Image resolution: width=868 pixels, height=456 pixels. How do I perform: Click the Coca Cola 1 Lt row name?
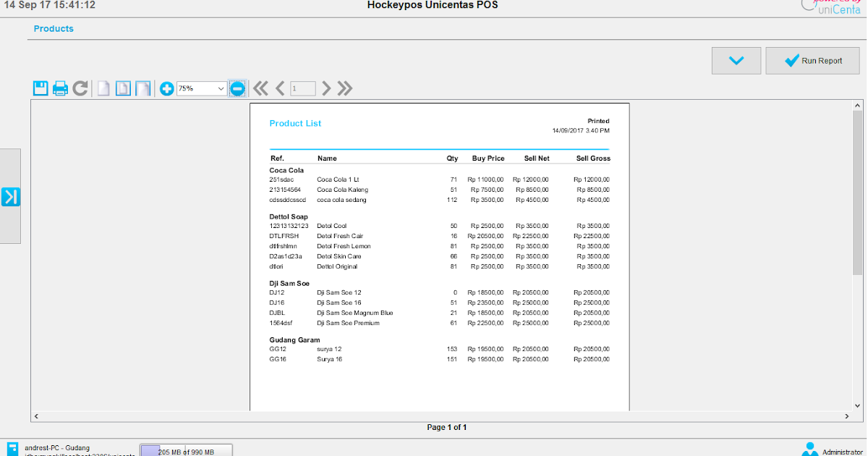pos(338,180)
